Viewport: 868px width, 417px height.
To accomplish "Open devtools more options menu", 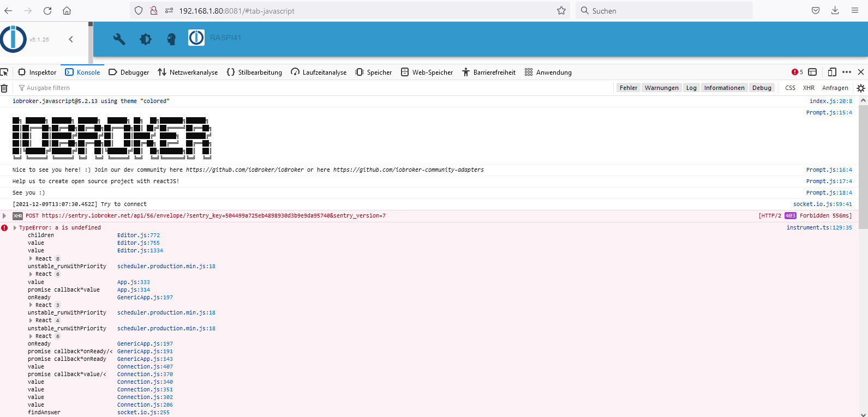I will pyautogui.click(x=847, y=72).
